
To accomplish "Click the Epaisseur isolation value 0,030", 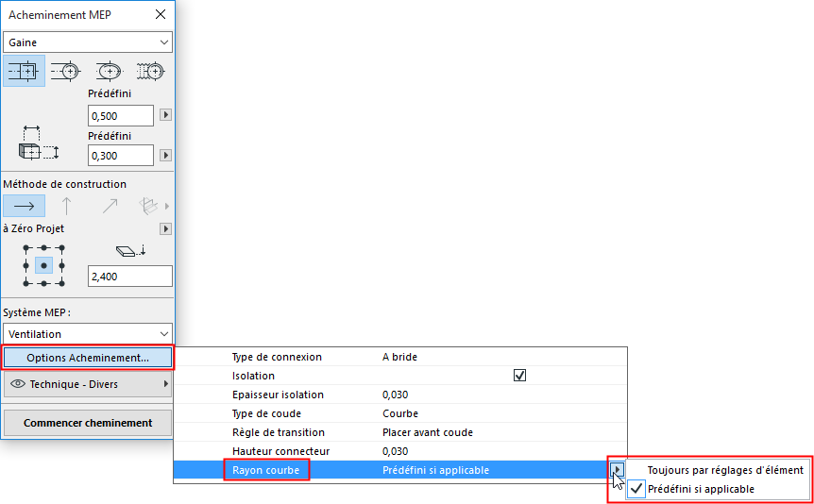I will (x=395, y=395).
